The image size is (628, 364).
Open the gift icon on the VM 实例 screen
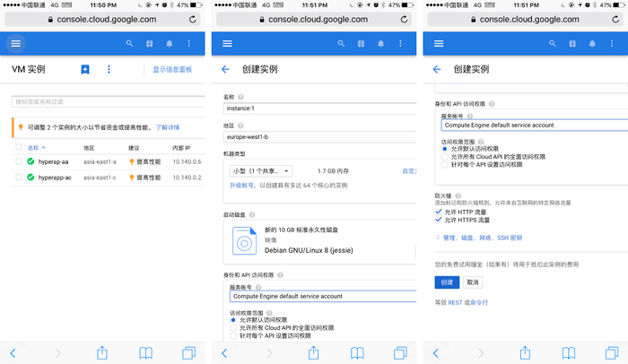point(150,43)
